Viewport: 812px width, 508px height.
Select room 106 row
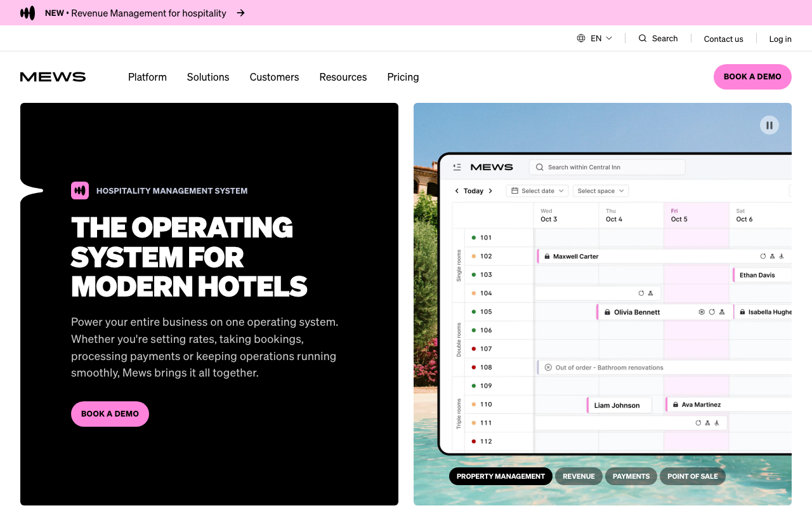pyautogui.click(x=499, y=330)
